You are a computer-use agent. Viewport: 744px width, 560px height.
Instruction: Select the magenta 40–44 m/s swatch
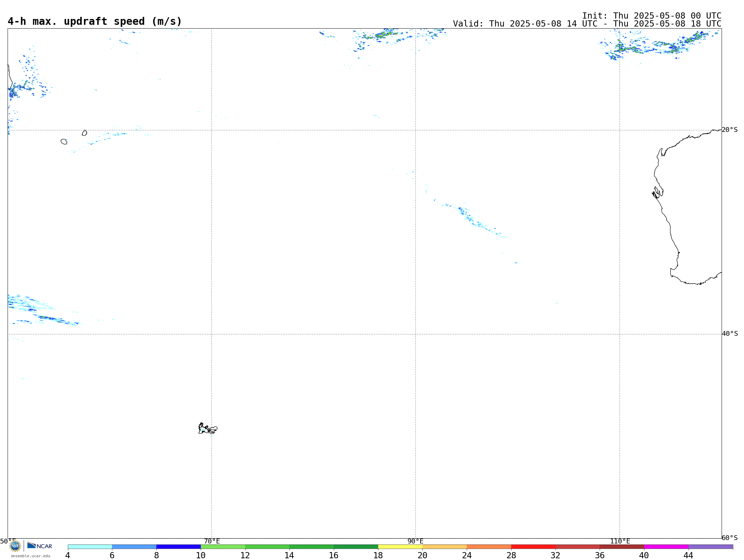(666, 547)
